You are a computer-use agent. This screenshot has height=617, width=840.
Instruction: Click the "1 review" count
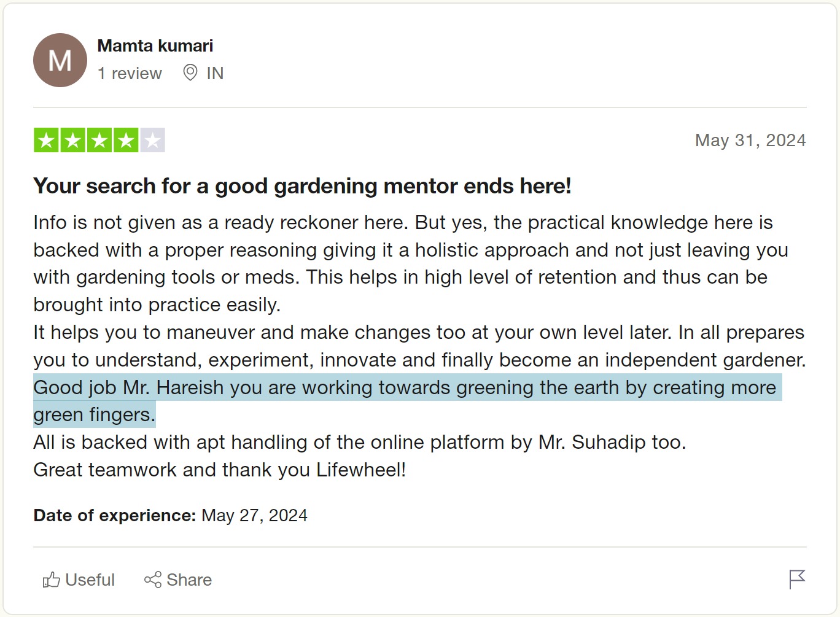coord(130,74)
